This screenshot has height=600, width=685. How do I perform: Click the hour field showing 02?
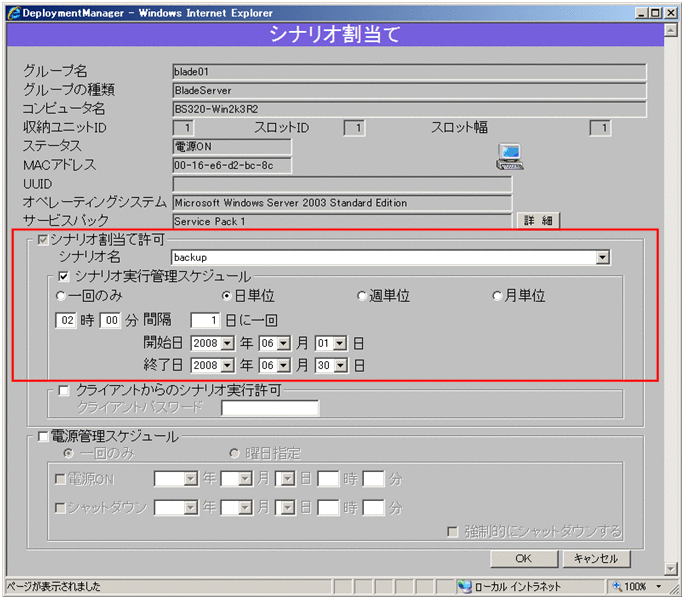coord(66,320)
